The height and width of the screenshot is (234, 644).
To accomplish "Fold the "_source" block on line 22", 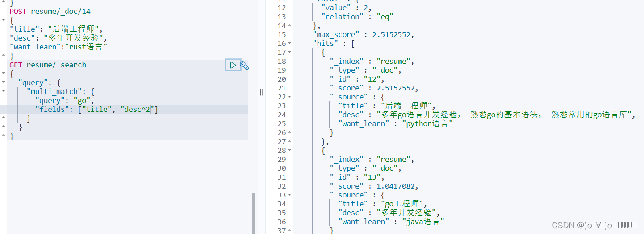I will 289,97.
